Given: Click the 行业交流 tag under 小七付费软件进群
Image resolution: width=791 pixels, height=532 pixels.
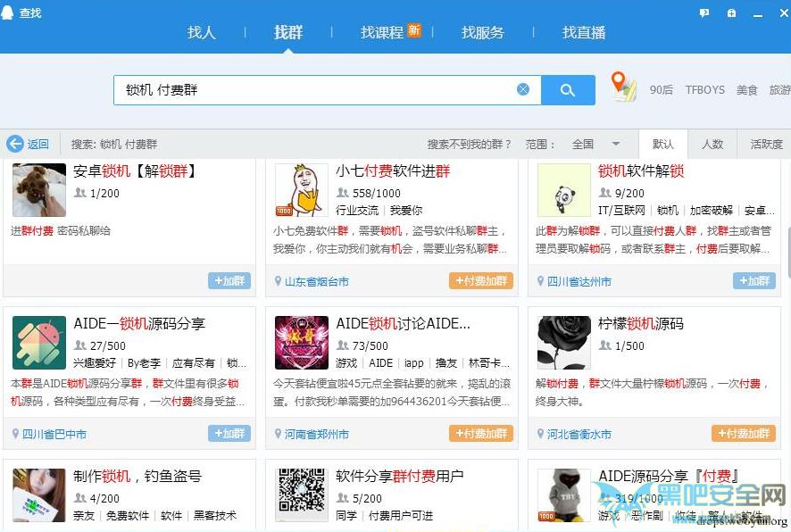Looking at the screenshot, I should tap(357, 211).
